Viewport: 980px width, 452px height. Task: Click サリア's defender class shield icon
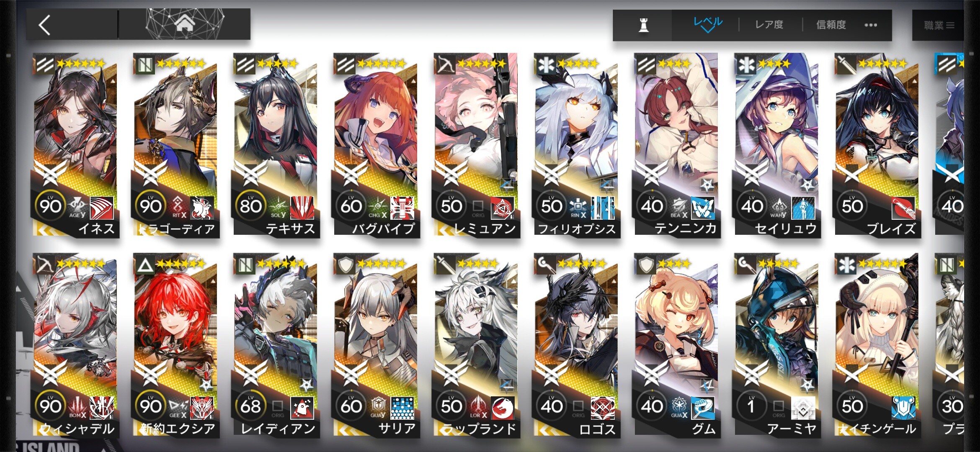click(346, 265)
